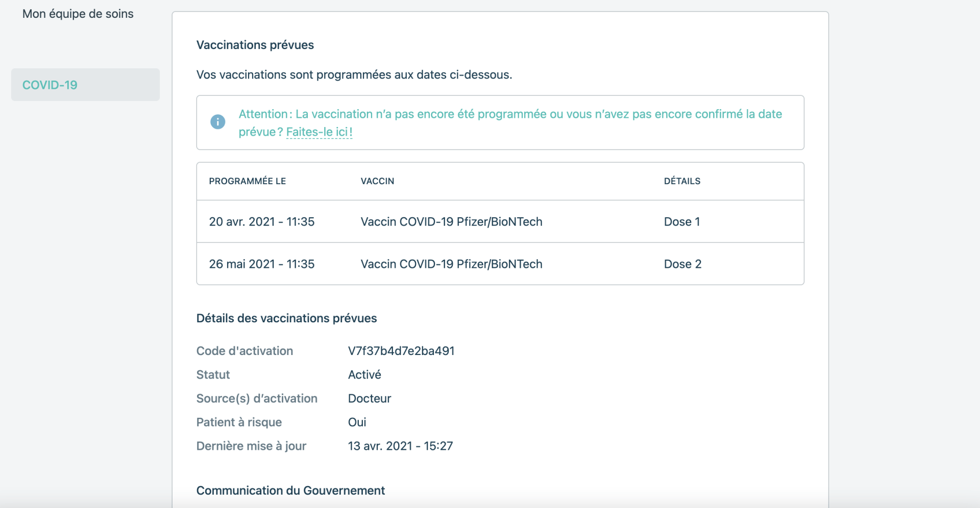Open the COVID-19 sidebar section
980x508 pixels.
click(x=85, y=85)
